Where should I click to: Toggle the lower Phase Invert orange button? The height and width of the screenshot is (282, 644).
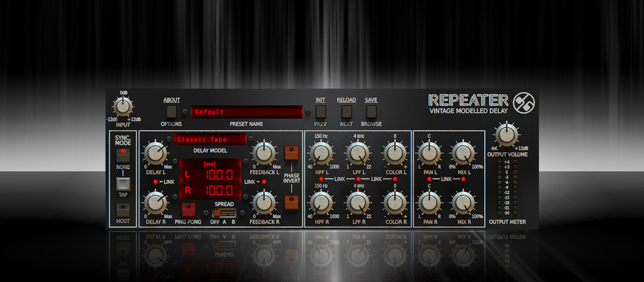(291, 203)
